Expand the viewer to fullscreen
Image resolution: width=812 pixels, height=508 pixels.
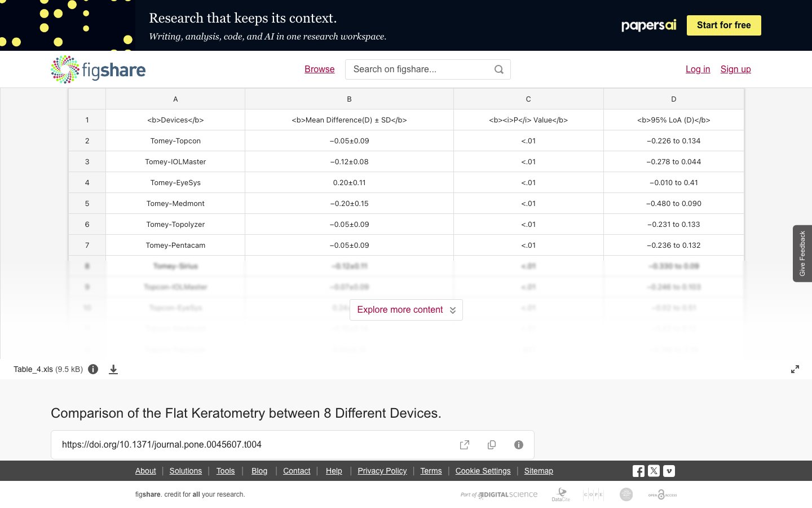pos(795,369)
